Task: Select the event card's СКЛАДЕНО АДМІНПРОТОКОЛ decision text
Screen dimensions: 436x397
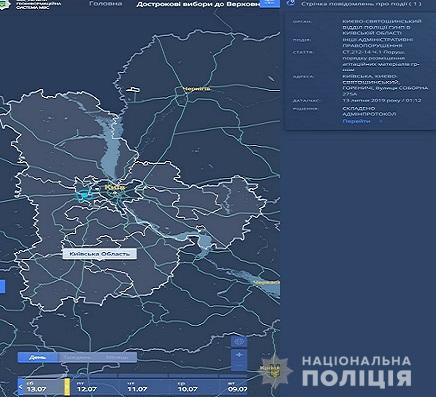Action: pos(369,111)
